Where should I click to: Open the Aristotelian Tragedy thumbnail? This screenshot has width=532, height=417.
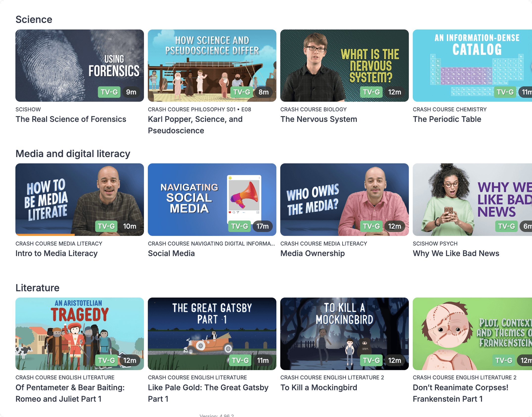[79, 334]
